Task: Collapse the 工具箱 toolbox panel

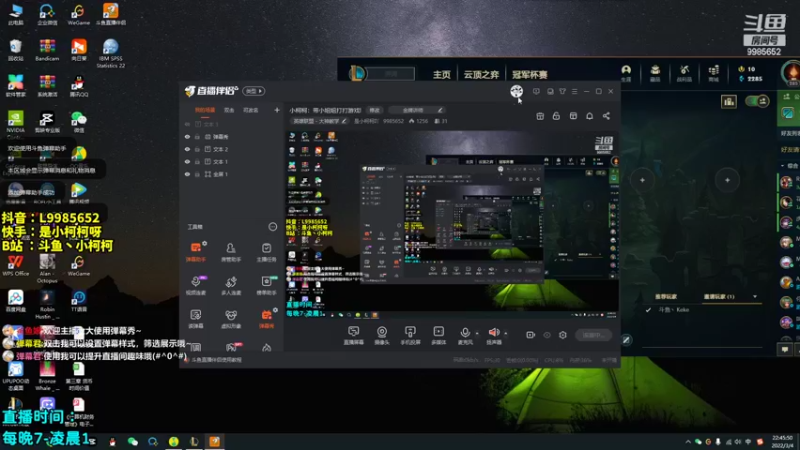Action: tap(272, 227)
